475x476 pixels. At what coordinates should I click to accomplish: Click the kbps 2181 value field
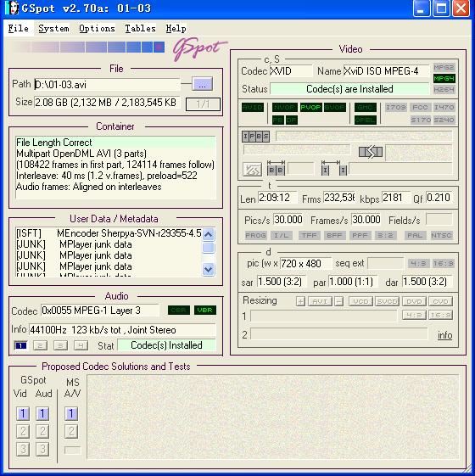pos(396,198)
